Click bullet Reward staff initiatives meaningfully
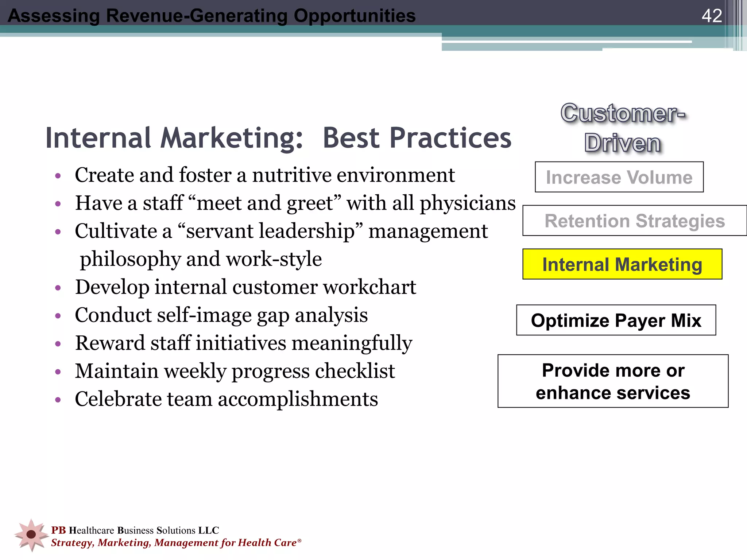 244,343
